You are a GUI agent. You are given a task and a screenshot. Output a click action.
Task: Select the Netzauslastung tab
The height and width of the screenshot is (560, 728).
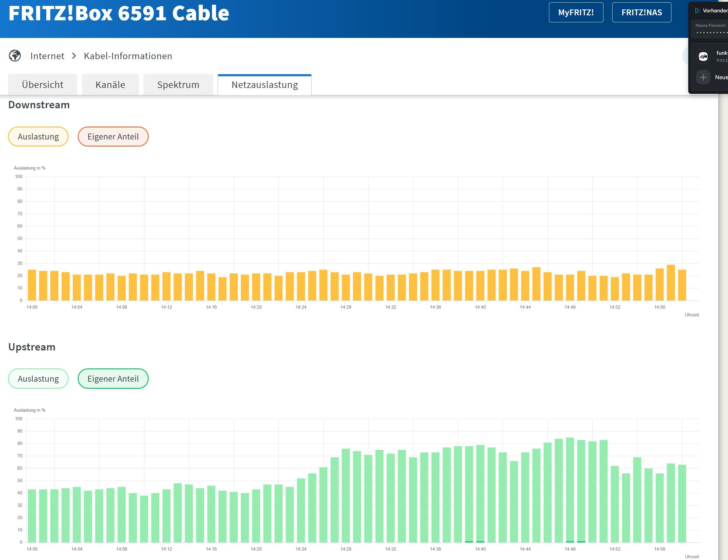[265, 85]
